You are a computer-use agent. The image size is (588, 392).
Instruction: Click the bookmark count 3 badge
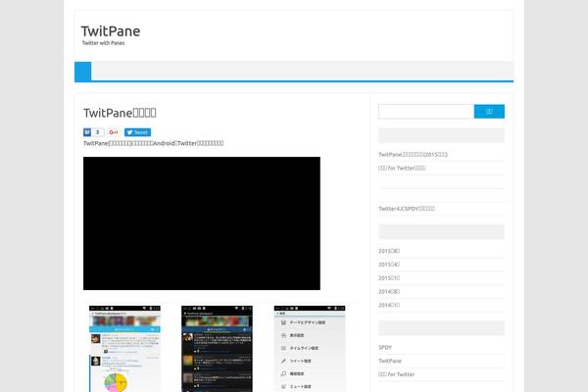click(x=97, y=132)
